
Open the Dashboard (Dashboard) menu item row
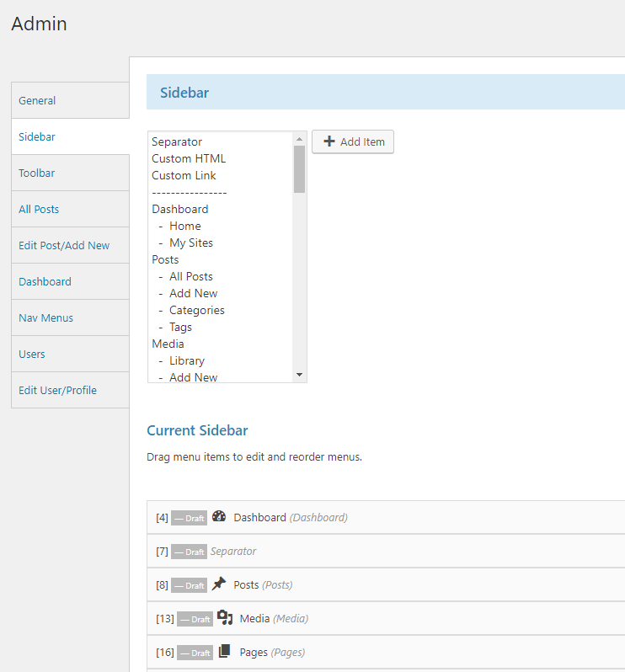[386, 517]
